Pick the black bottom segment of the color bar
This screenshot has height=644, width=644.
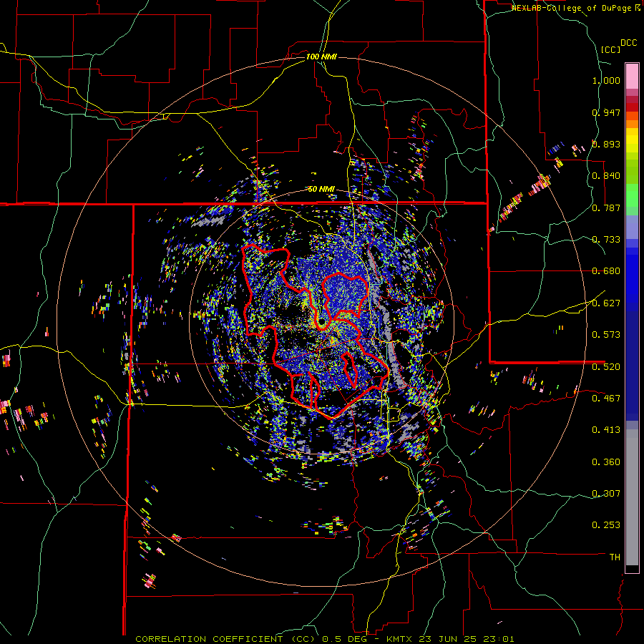pos(632,569)
